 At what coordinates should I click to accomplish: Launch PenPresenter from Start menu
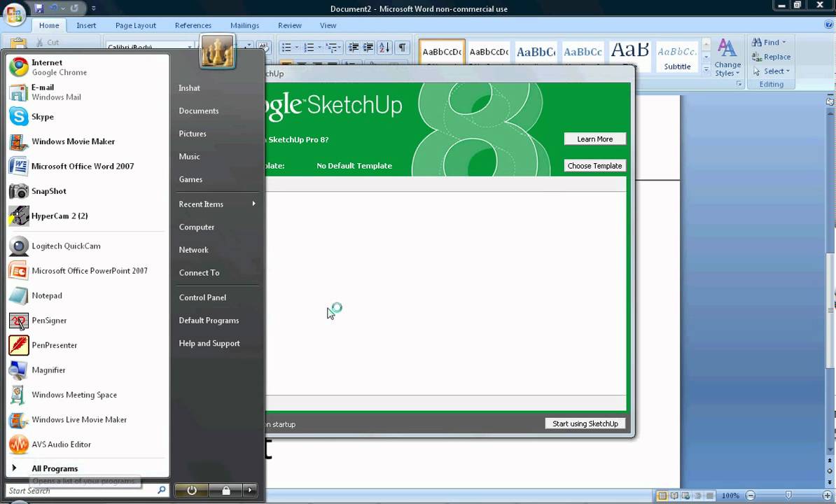[88, 345]
